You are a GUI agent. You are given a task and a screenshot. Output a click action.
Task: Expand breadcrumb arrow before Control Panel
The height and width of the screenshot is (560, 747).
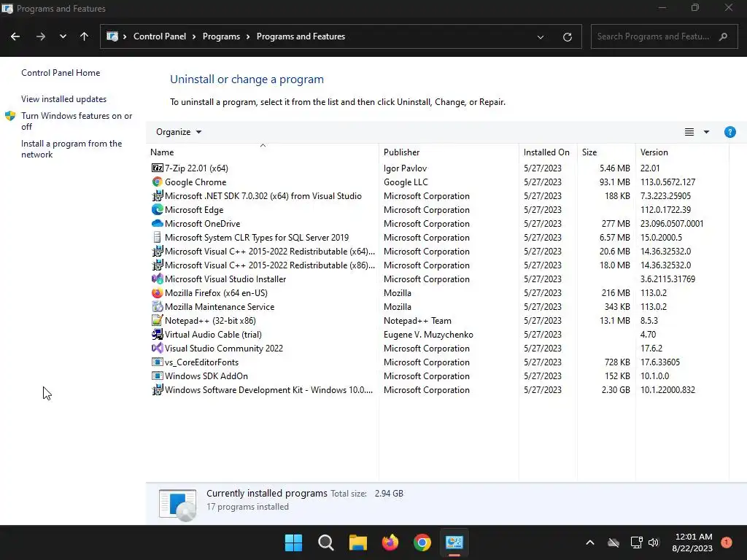(125, 36)
